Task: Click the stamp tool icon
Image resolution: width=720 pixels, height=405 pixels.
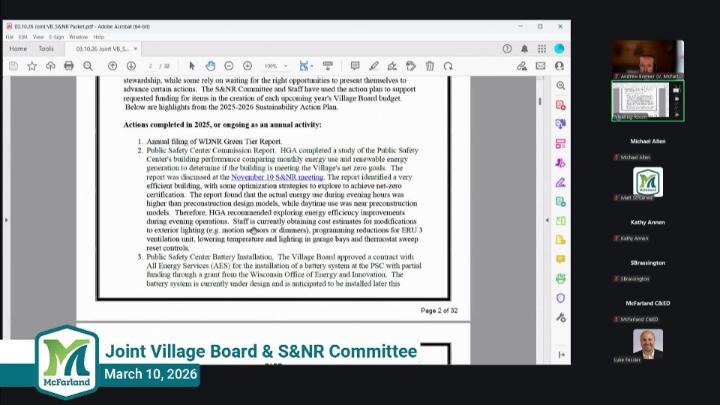Action: click(x=411, y=66)
